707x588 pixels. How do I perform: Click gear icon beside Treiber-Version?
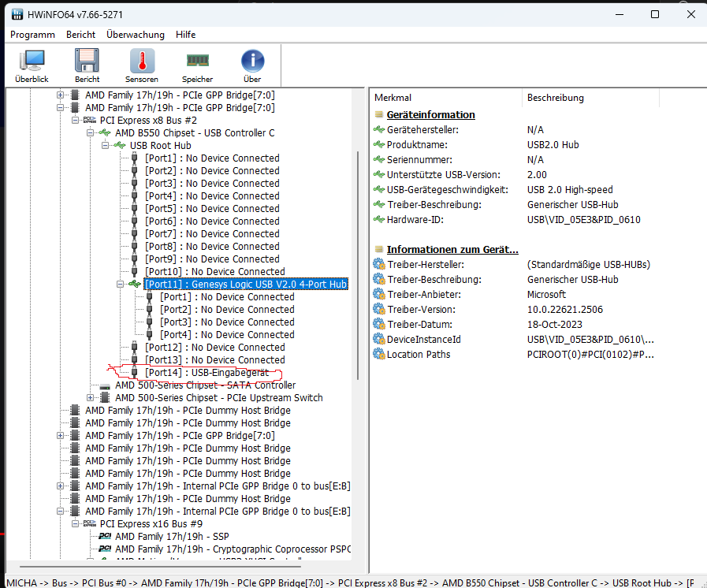(379, 309)
